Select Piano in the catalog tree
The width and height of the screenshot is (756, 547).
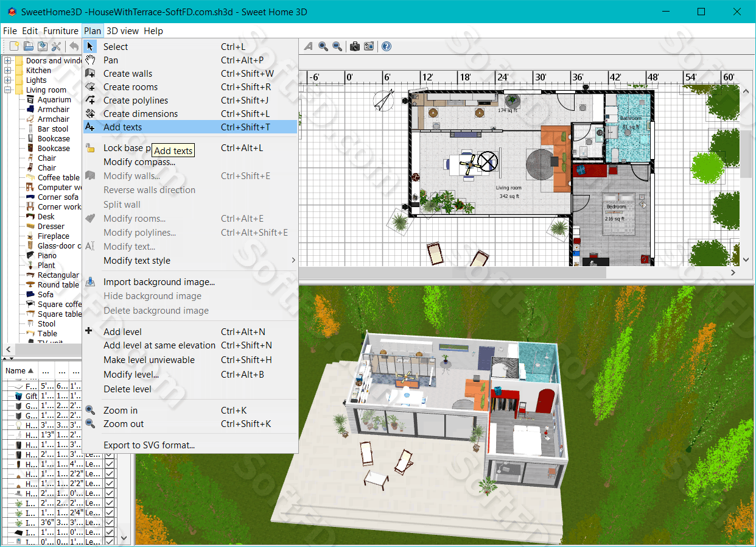coord(47,255)
